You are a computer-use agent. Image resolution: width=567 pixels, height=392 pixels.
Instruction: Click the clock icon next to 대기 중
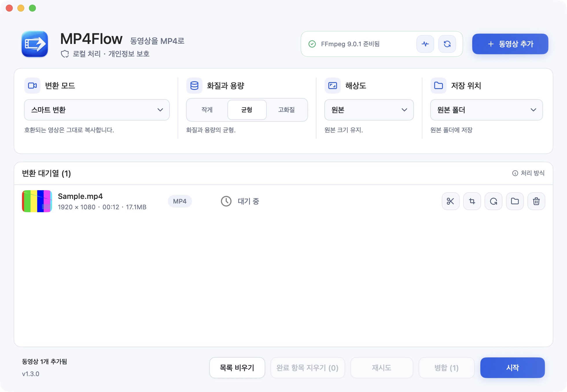(226, 201)
